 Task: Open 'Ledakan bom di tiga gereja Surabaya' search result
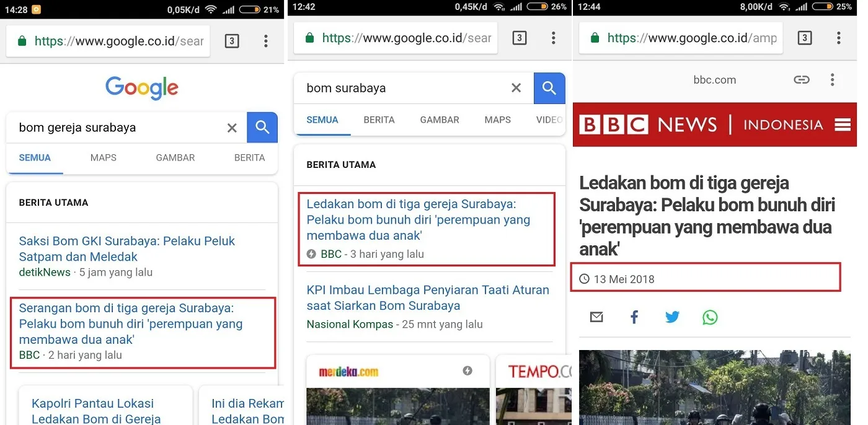(x=418, y=219)
